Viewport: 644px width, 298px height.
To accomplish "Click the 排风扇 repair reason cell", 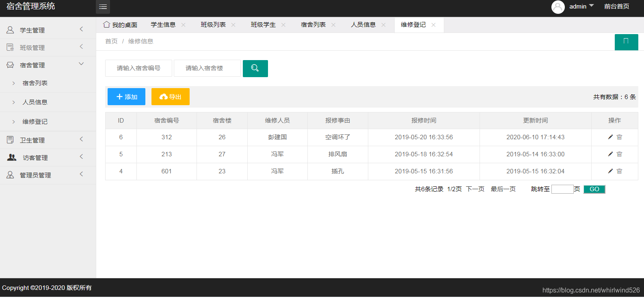I will click(x=337, y=154).
